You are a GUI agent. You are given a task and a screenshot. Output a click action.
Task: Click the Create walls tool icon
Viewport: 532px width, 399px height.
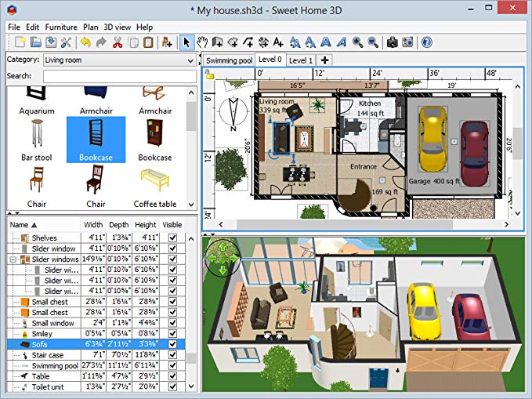pos(218,42)
